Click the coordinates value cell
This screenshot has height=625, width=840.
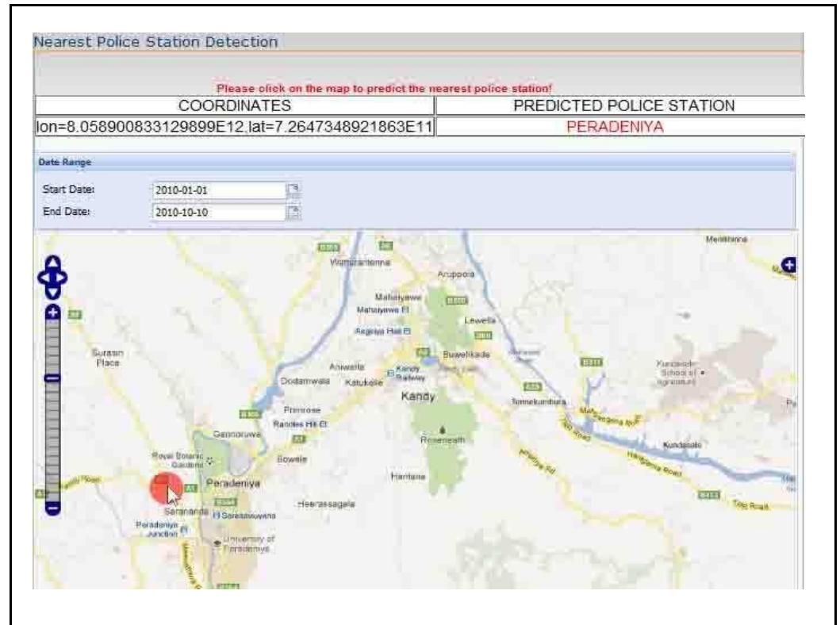pyautogui.click(x=234, y=126)
